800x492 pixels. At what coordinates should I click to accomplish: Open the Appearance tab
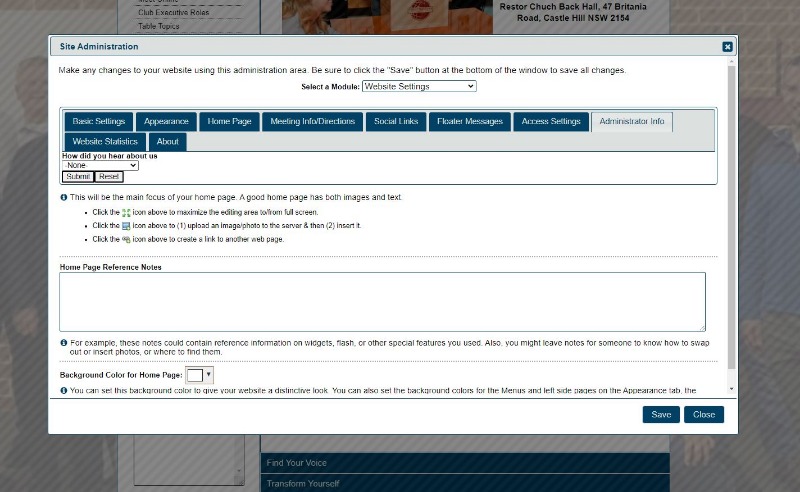coord(166,121)
